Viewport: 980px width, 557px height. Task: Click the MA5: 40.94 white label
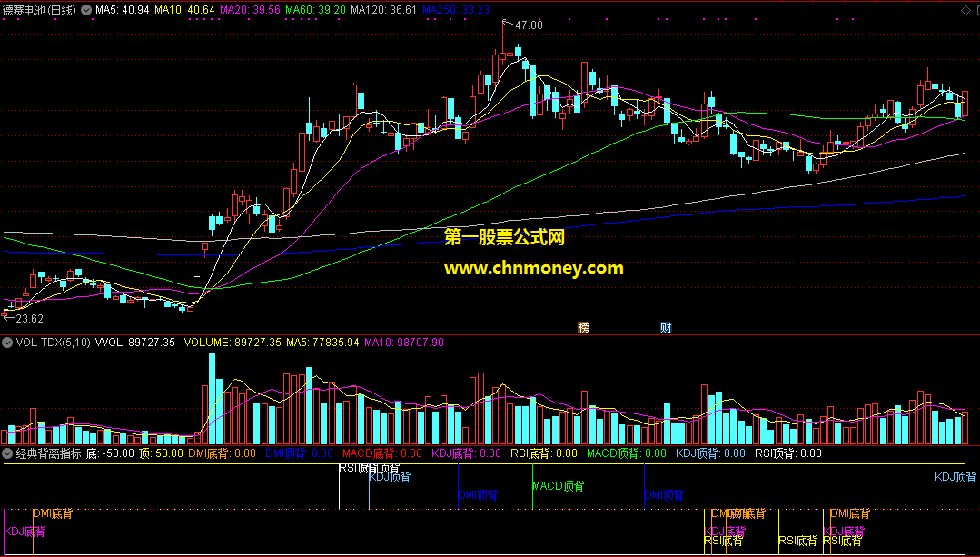click(x=122, y=10)
